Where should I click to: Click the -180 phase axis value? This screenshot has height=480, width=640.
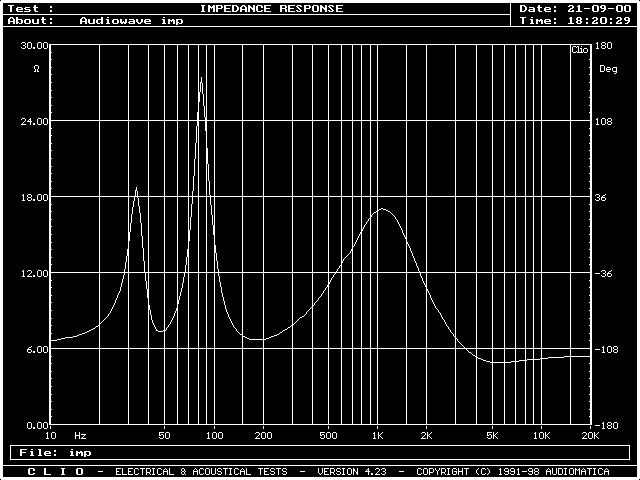click(x=607, y=425)
